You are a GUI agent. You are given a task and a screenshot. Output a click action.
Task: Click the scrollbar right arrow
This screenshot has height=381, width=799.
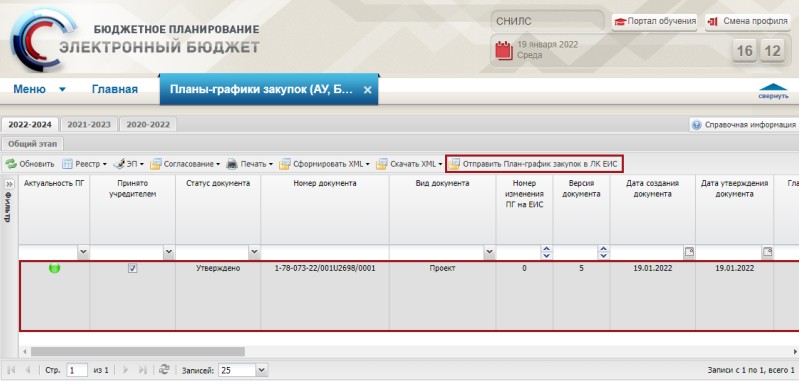tap(795, 351)
